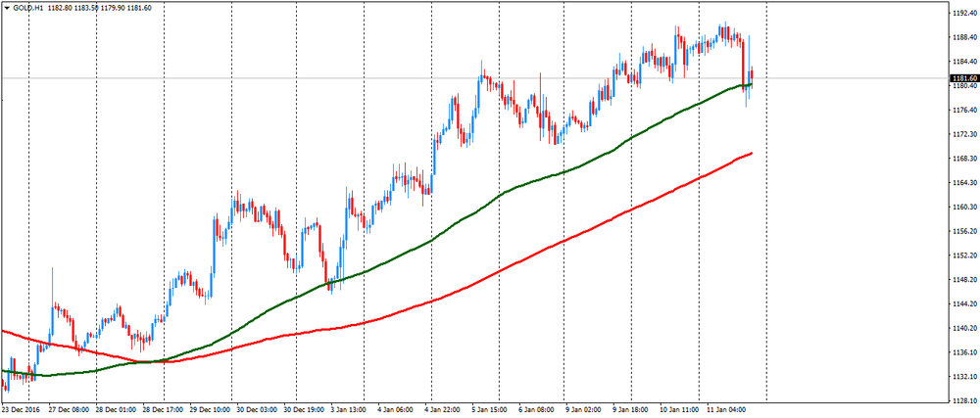Click the 1188.40 price axis label
The width and height of the screenshot is (980, 418).
point(963,37)
